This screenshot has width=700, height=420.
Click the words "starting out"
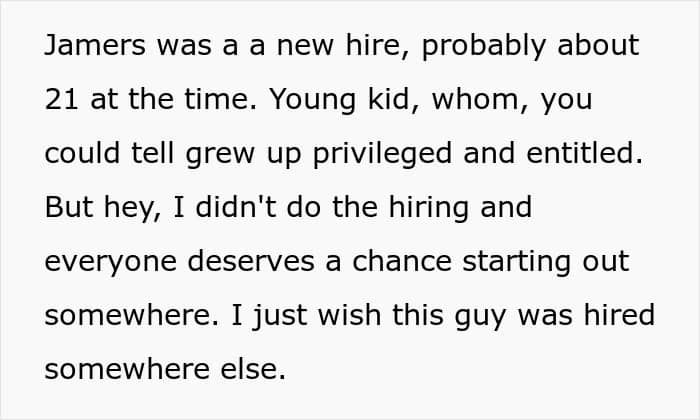click(x=546, y=263)
